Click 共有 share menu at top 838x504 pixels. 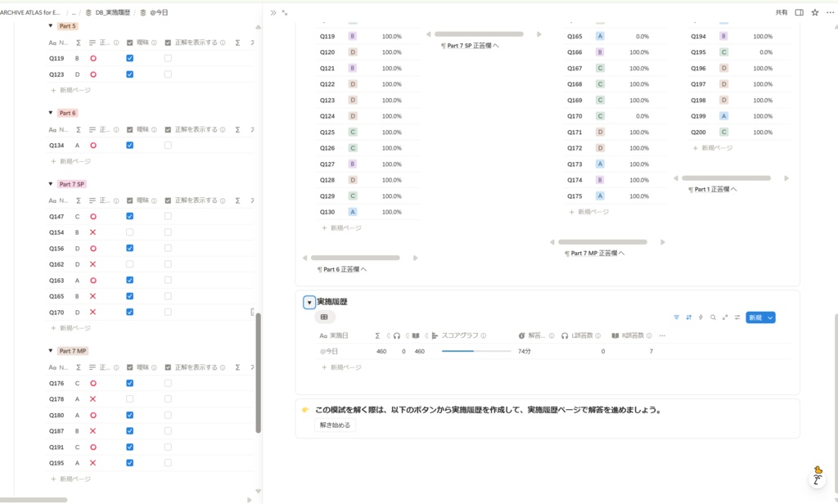click(782, 12)
